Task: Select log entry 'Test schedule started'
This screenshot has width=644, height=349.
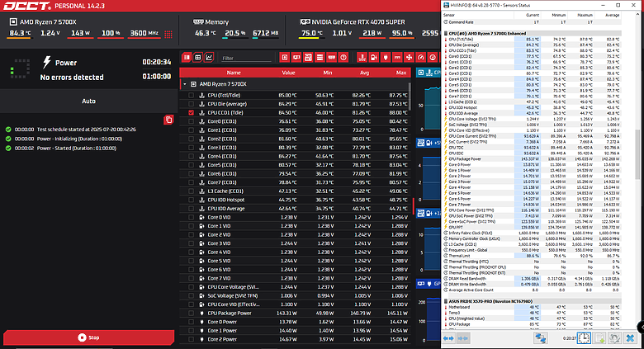Action: click(x=70, y=130)
